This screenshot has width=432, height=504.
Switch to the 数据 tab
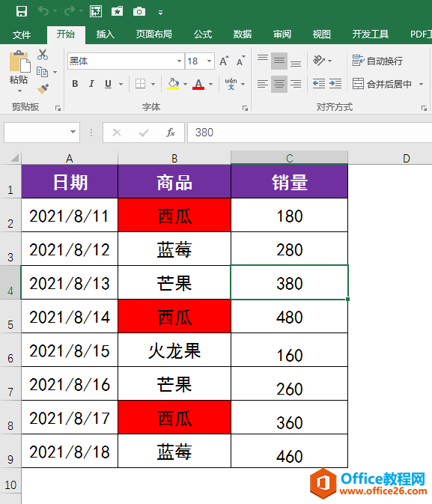click(x=243, y=34)
